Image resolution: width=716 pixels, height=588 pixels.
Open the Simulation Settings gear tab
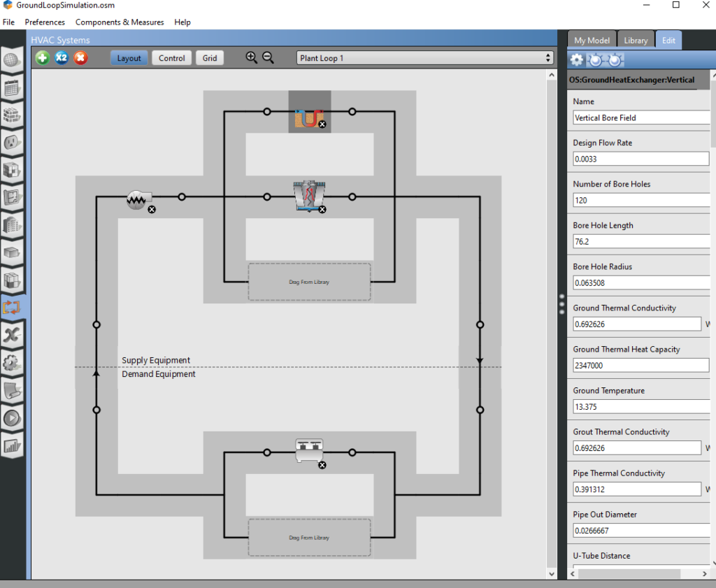pyautogui.click(x=12, y=363)
